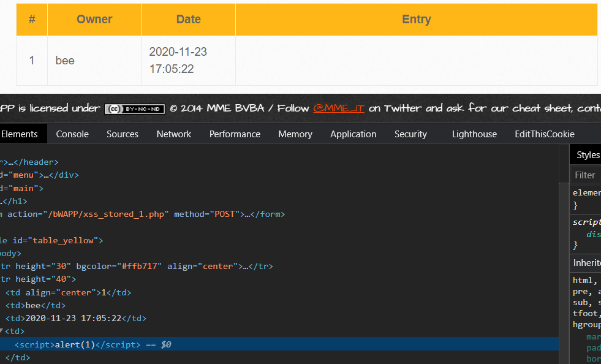Select the td align center 1 node
The width and height of the screenshot is (601, 364).
68,293
